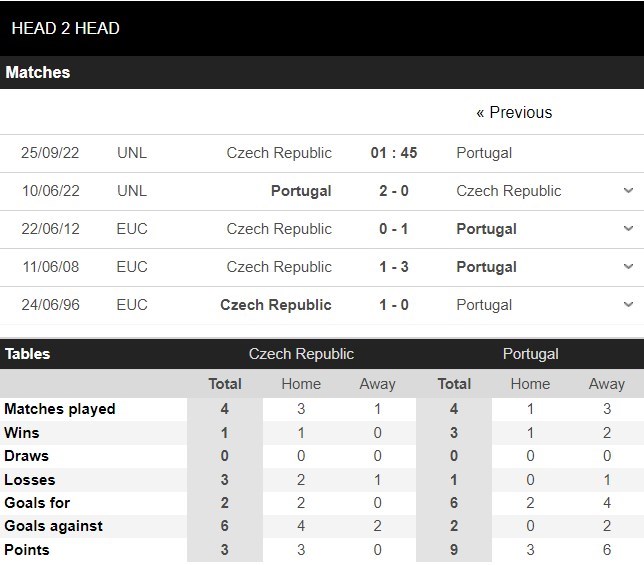Select the Matches section header
This screenshot has width=644, height=565.
pos(38,73)
